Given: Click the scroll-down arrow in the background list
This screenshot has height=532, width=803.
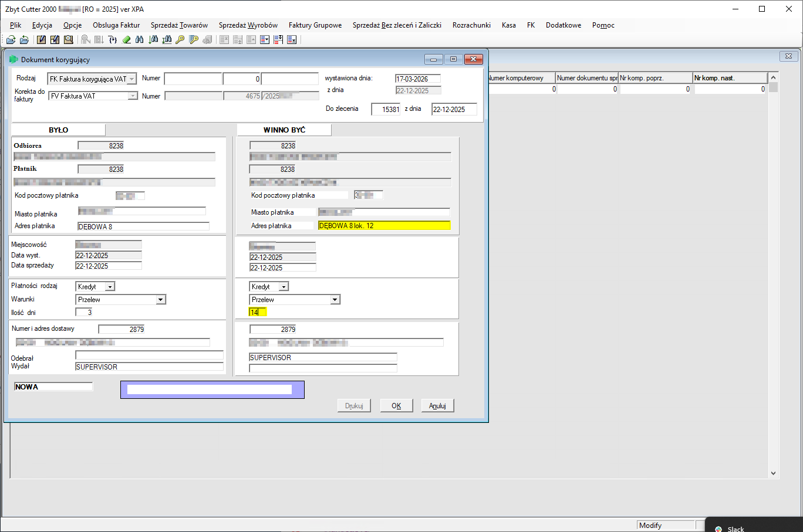Looking at the screenshot, I should click(773, 473).
